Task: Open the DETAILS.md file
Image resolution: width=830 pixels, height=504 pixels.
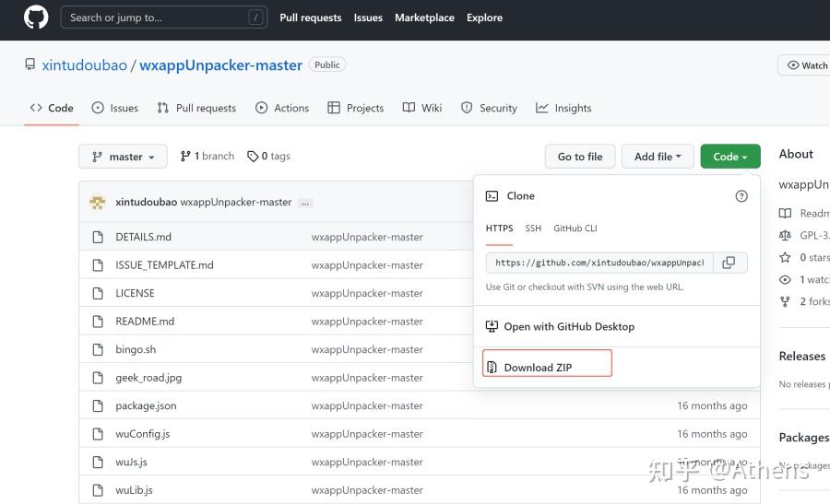Action: (x=144, y=237)
